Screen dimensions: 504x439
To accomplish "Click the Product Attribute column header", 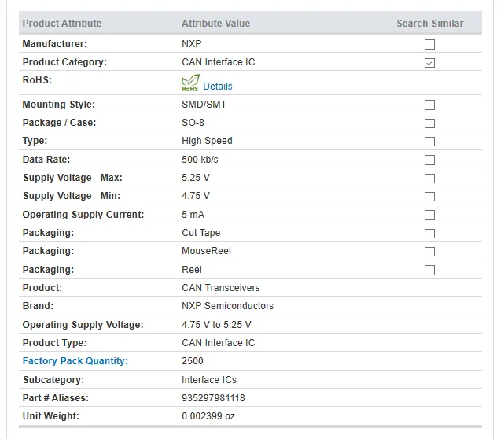I will pos(62,23).
